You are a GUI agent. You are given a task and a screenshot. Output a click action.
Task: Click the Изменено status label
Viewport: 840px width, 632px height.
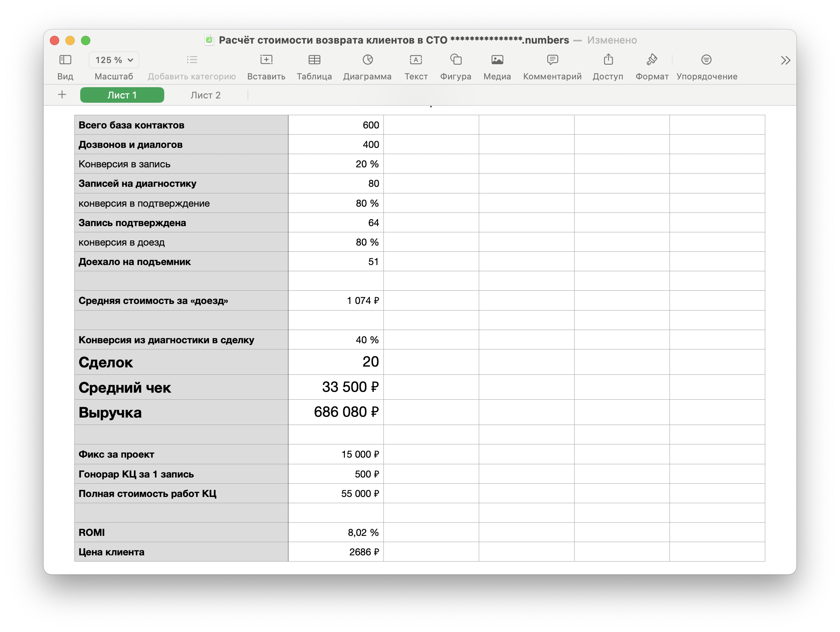[x=612, y=40]
